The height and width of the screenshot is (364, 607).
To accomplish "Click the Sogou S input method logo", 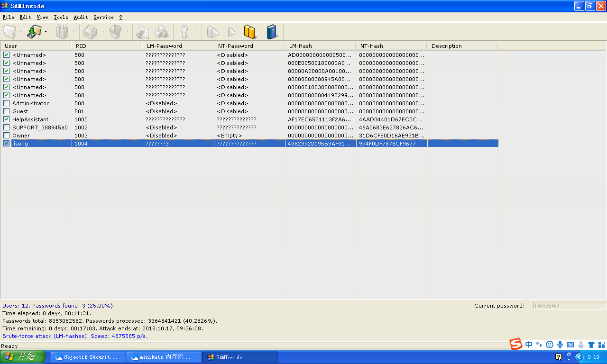I will (516, 344).
